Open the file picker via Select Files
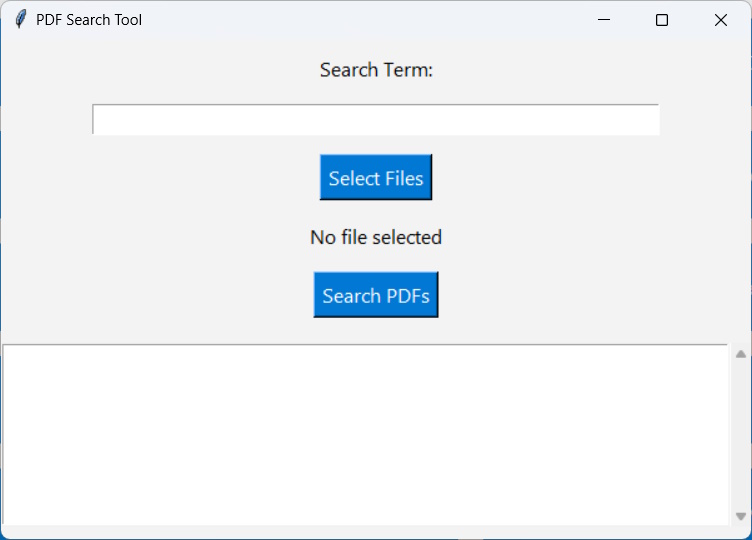 376,177
